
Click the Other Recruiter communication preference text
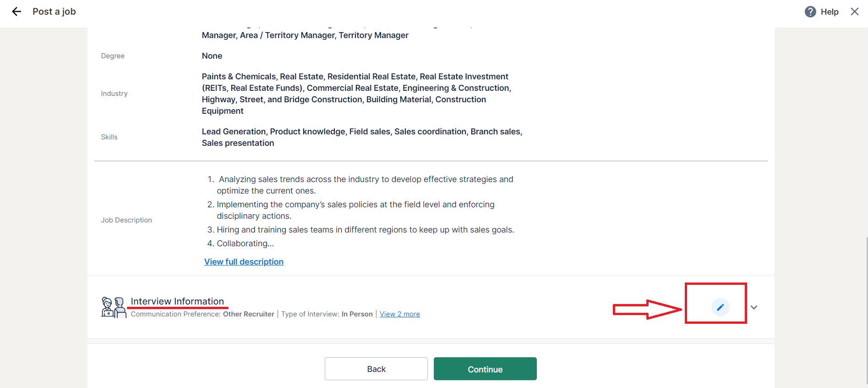[248, 314]
